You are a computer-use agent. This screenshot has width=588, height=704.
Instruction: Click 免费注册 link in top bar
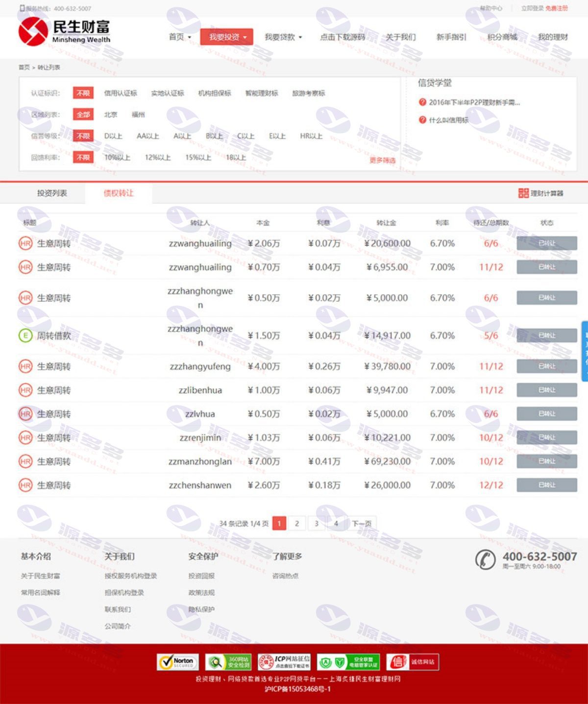coord(557,8)
